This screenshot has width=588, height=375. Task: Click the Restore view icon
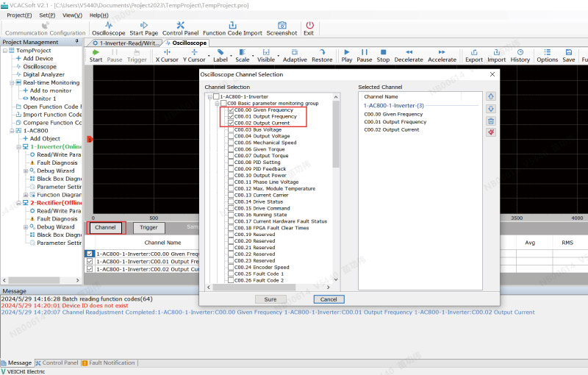coord(322,52)
